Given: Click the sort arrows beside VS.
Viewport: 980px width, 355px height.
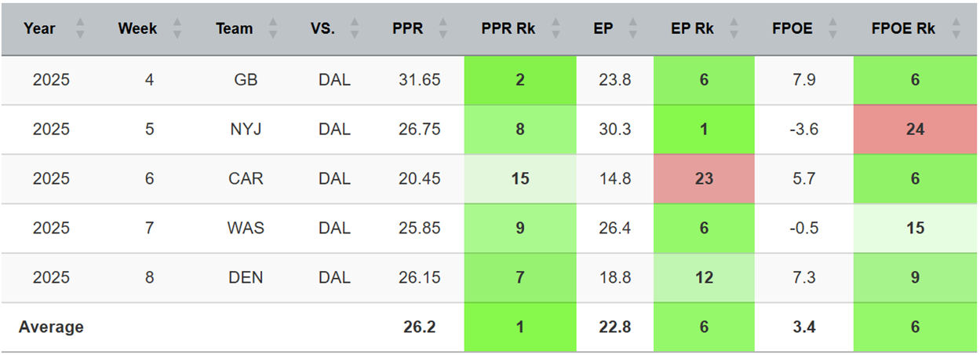Looking at the screenshot, I should coord(353,29).
